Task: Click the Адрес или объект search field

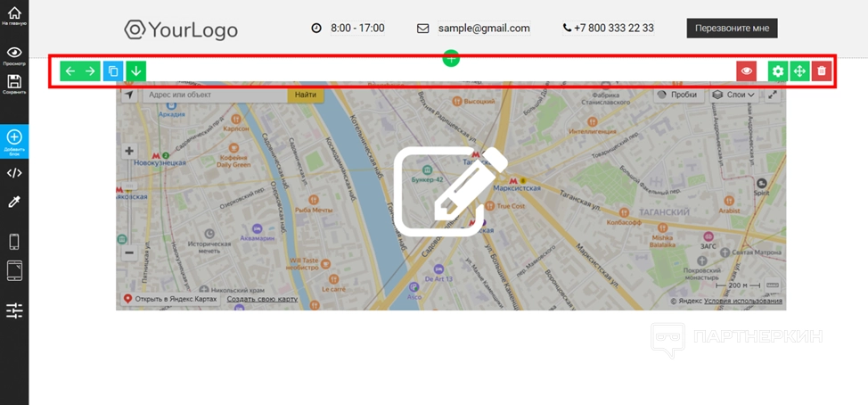Action: point(216,95)
